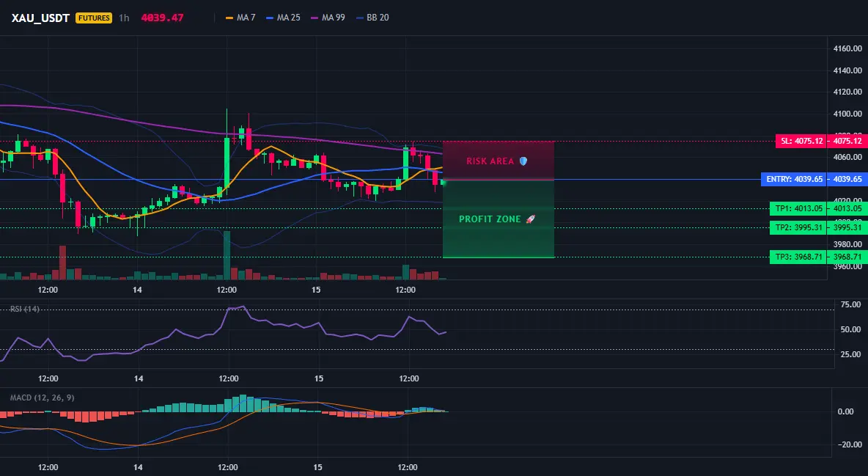Click the 75.00 RSI axis value
868x476 pixels.
click(850, 304)
